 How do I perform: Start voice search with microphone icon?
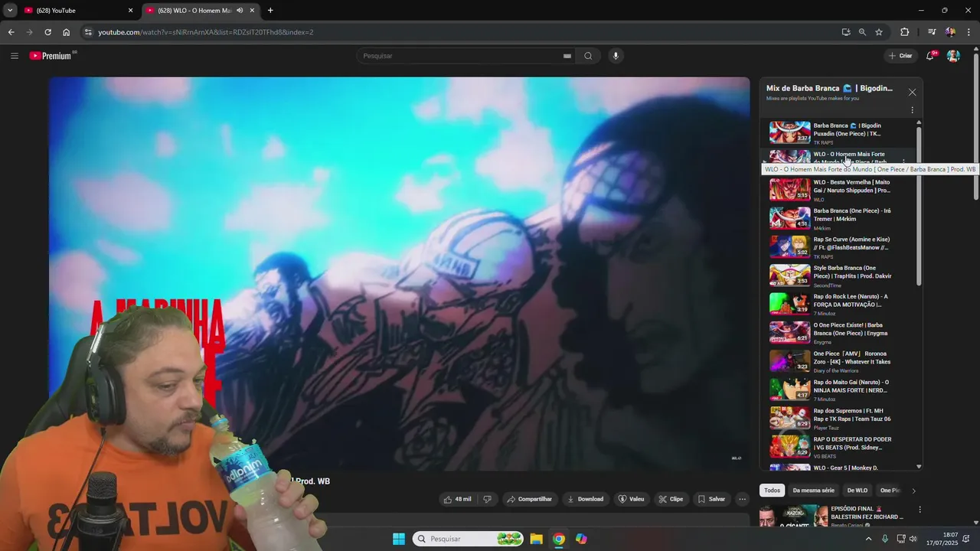[616, 56]
